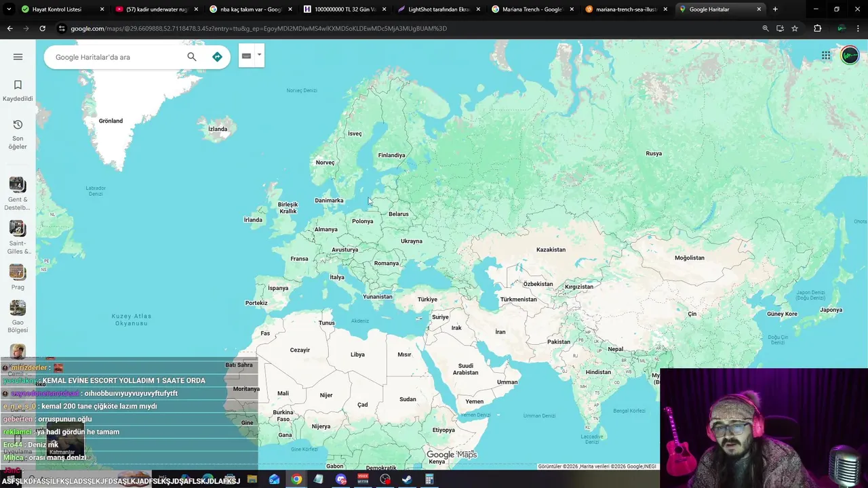868x488 pixels.
Task: Click Rusya label on map
Action: click(654, 153)
